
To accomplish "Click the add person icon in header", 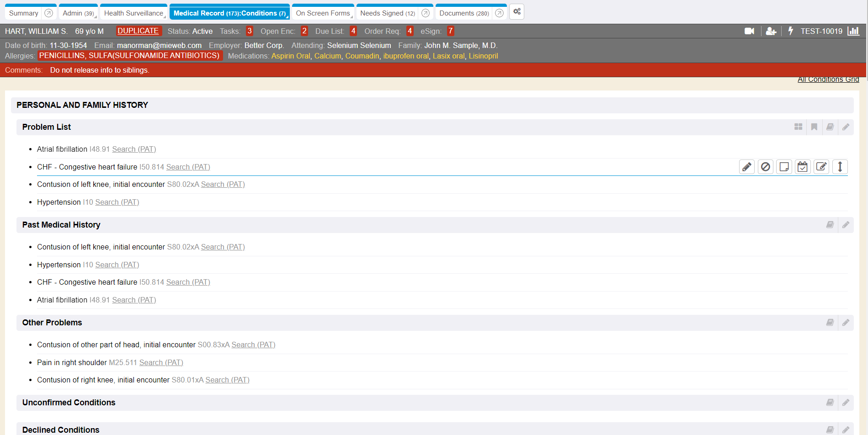I will click(x=771, y=31).
